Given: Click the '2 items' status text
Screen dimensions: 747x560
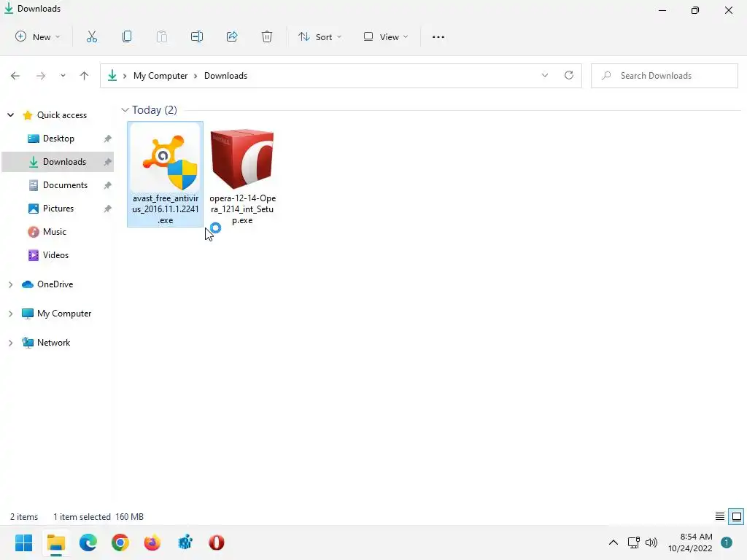Looking at the screenshot, I should click(24, 517).
